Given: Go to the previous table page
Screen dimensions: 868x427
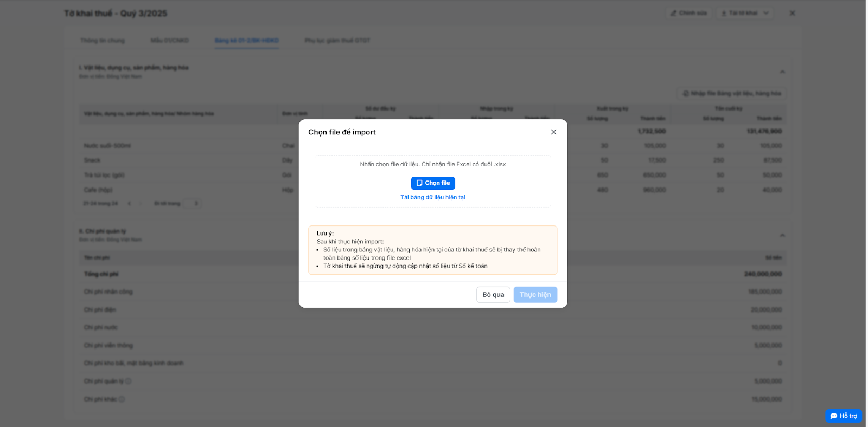Looking at the screenshot, I should click(129, 204).
